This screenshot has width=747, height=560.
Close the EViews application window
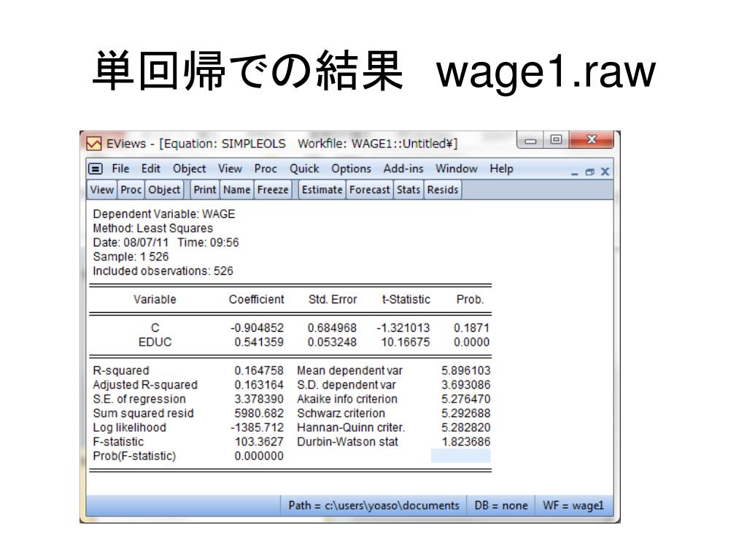591,139
